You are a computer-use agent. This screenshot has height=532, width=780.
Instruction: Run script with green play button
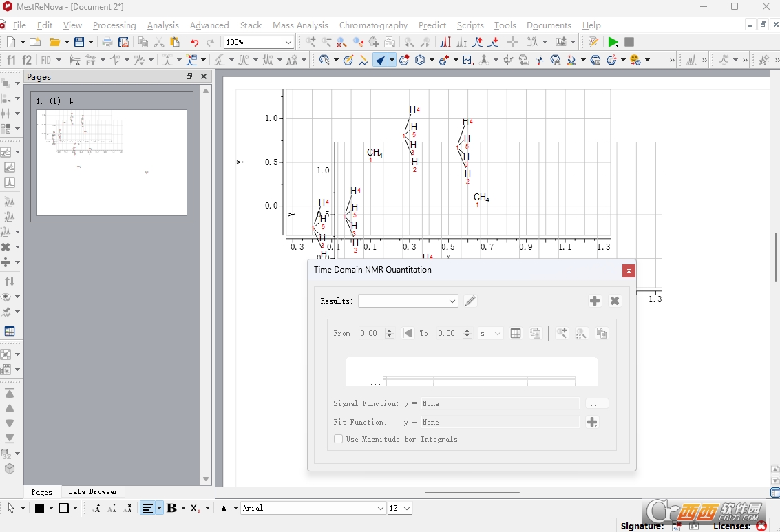point(613,42)
